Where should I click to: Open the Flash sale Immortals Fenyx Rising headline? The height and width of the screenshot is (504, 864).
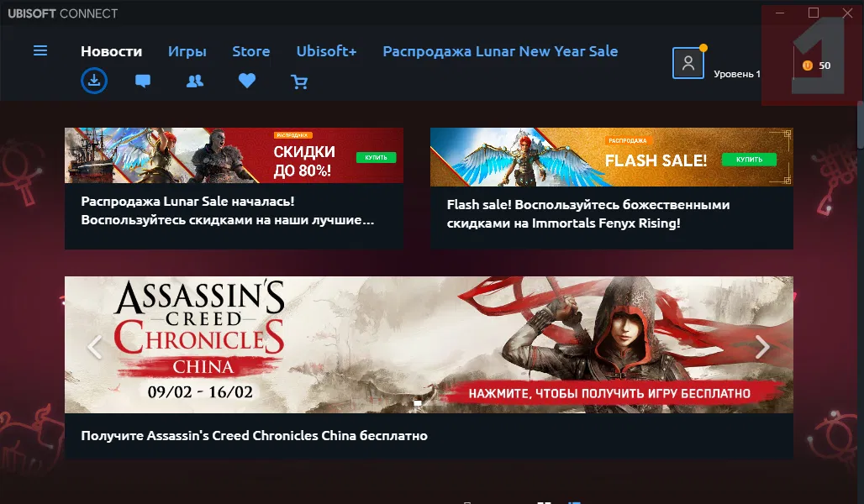(x=588, y=213)
